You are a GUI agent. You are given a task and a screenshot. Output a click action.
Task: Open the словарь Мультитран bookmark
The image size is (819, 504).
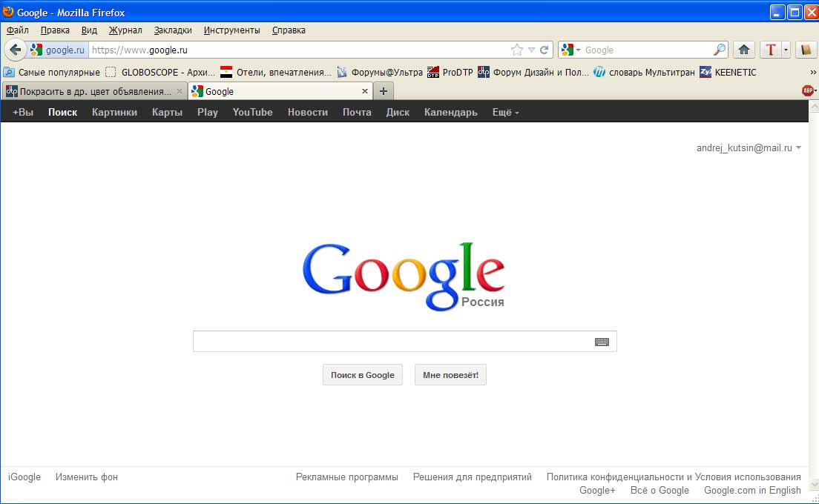644,73
